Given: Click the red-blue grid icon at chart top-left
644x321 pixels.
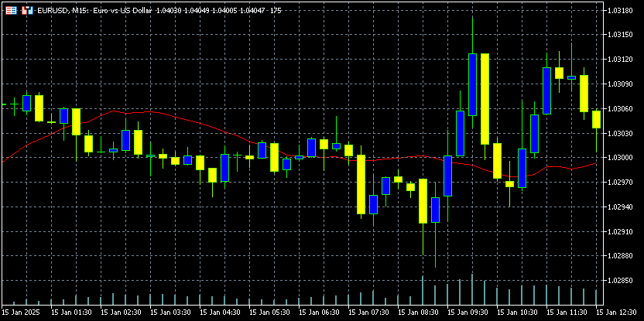Looking at the screenshot, I should [11, 10].
